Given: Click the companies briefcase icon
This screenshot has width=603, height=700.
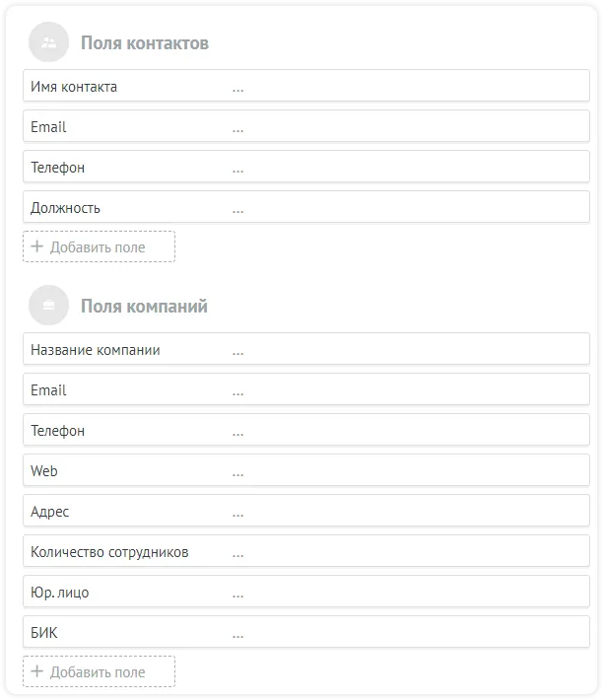Looking at the screenshot, I should point(49,306).
